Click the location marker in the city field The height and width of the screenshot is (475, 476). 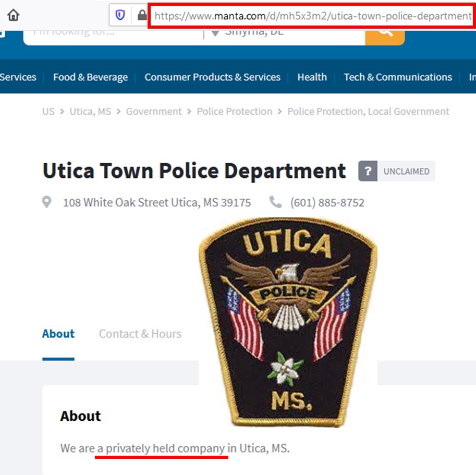[214, 31]
